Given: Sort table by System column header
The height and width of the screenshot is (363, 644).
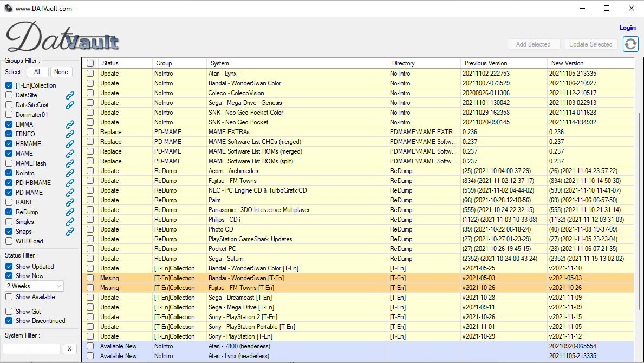Looking at the screenshot, I should coord(297,63).
